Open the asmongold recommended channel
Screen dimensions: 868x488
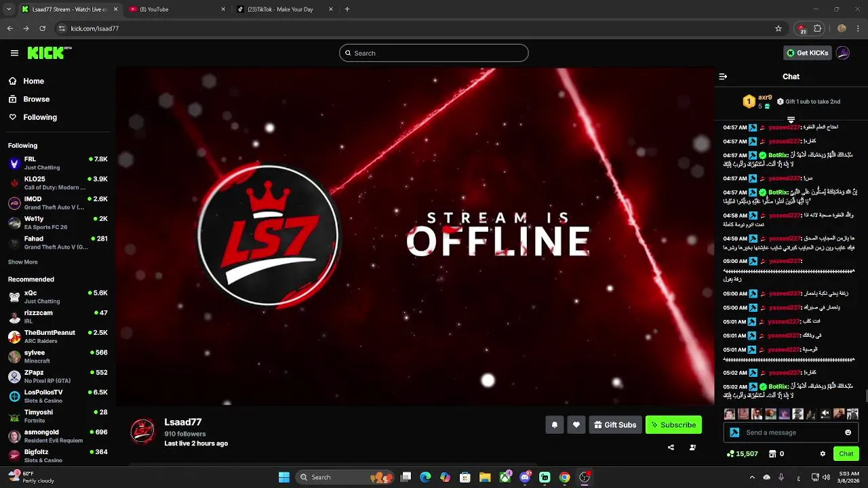(x=58, y=436)
